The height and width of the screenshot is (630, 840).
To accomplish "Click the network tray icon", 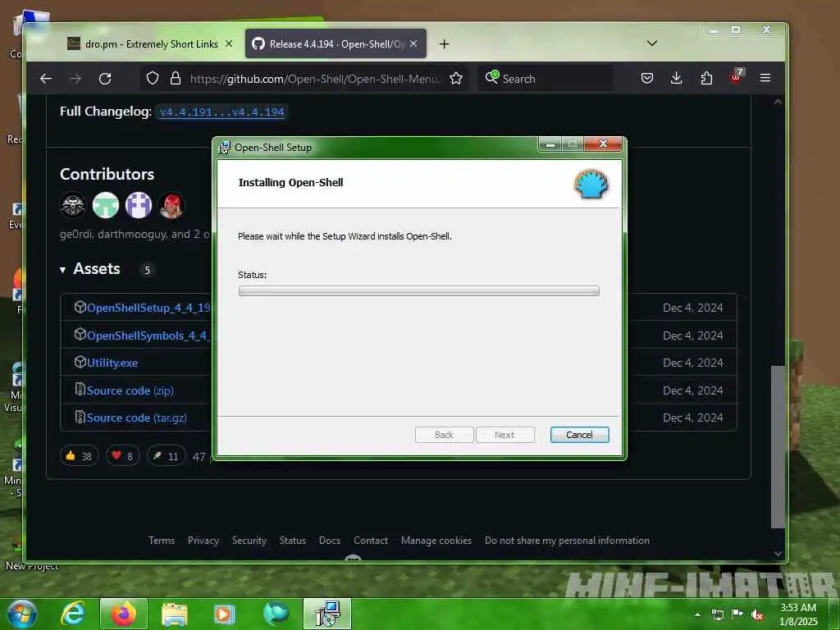I will pyautogui.click(x=717, y=614).
